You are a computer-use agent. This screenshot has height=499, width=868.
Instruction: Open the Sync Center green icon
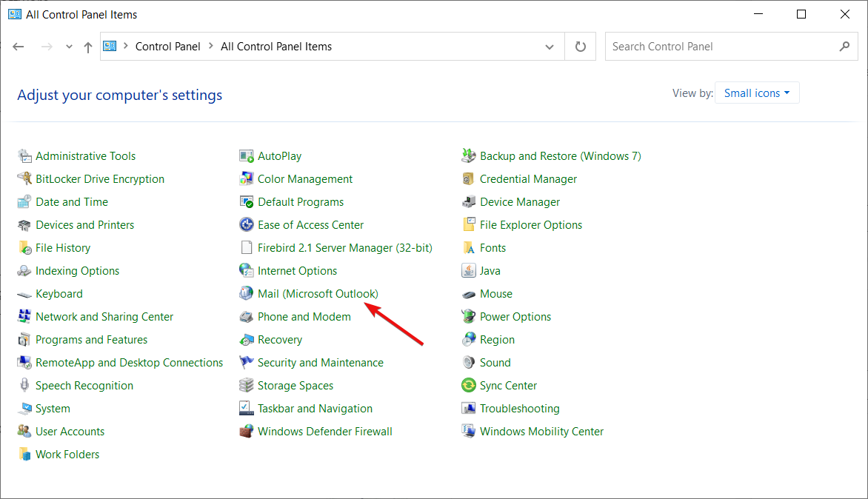[x=469, y=386]
